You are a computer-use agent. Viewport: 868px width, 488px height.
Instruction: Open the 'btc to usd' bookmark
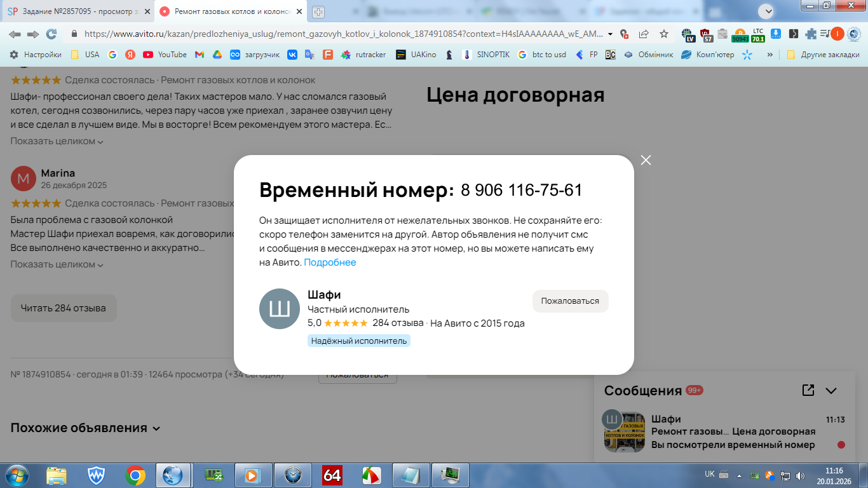[x=541, y=55]
